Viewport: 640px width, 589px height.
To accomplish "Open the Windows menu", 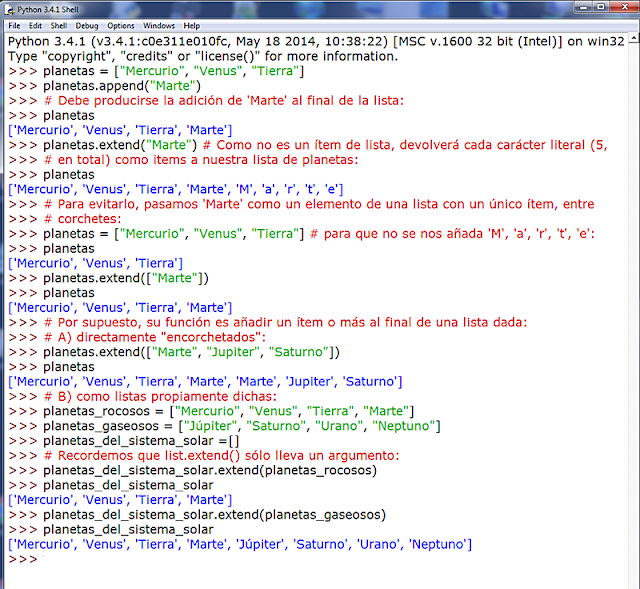I will tap(159, 26).
